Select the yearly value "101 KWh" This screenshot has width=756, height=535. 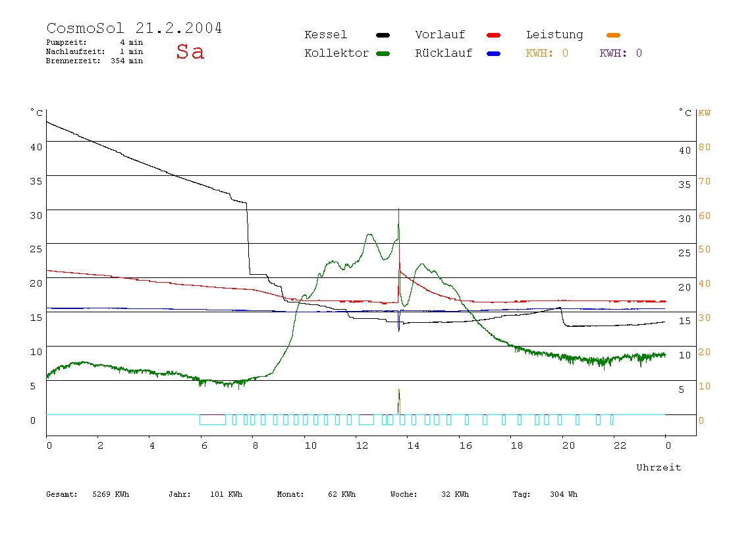[226, 494]
